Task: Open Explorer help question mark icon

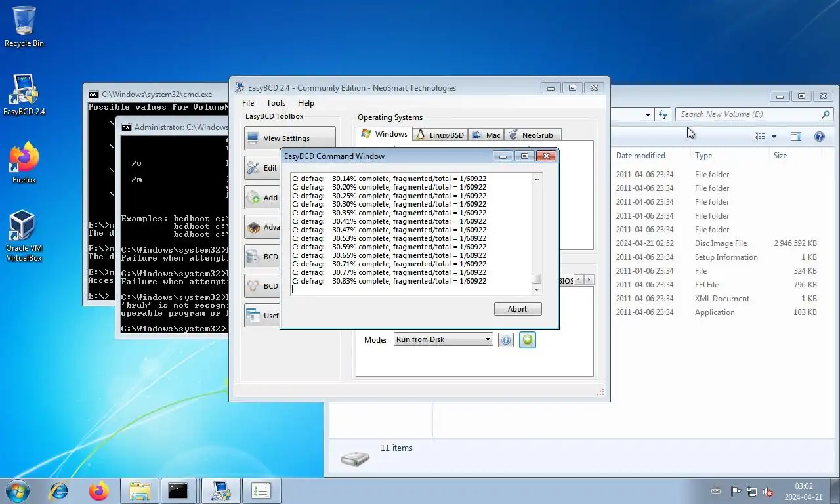Action: pyautogui.click(x=819, y=136)
